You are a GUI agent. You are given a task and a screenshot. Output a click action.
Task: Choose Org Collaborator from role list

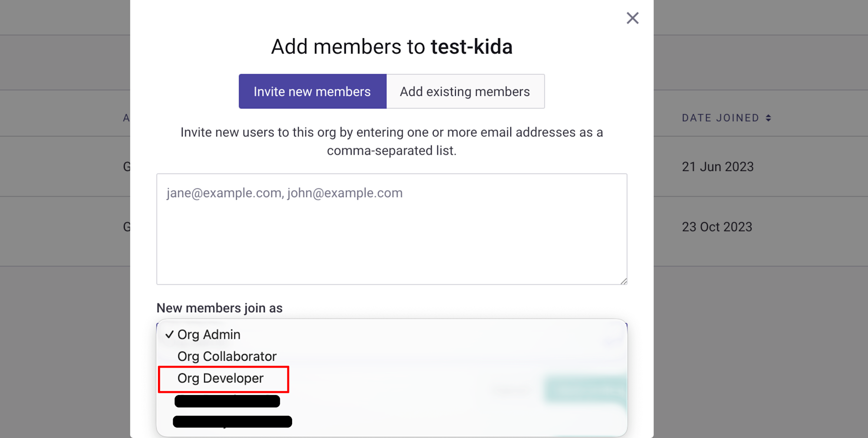click(227, 356)
